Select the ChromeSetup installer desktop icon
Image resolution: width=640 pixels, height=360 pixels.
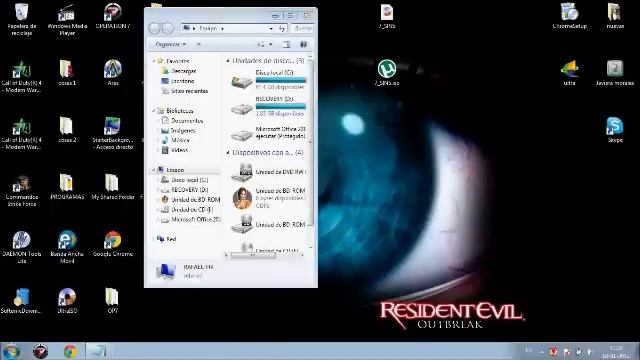pos(569,16)
